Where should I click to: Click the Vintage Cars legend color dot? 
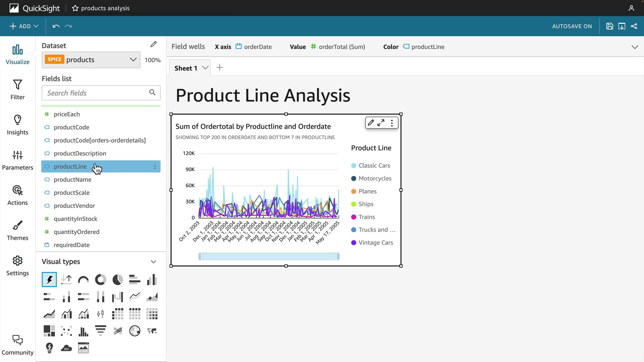[354, 243]
